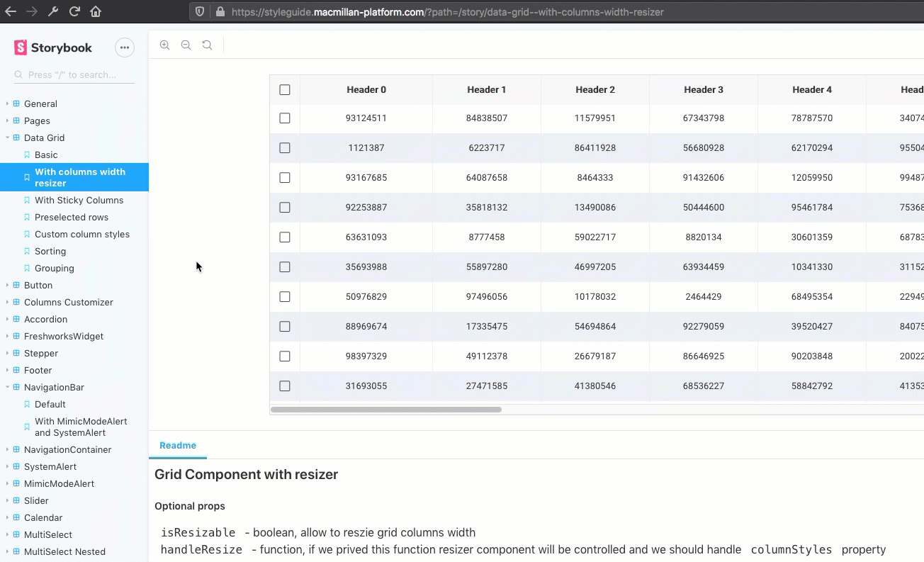924x562 pixels.
Task: Expand the Pages tree arrow
Action: 7,120
